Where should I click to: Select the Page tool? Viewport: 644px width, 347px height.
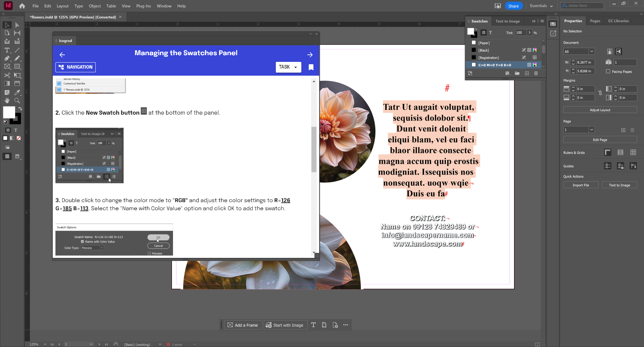[7, 33]
